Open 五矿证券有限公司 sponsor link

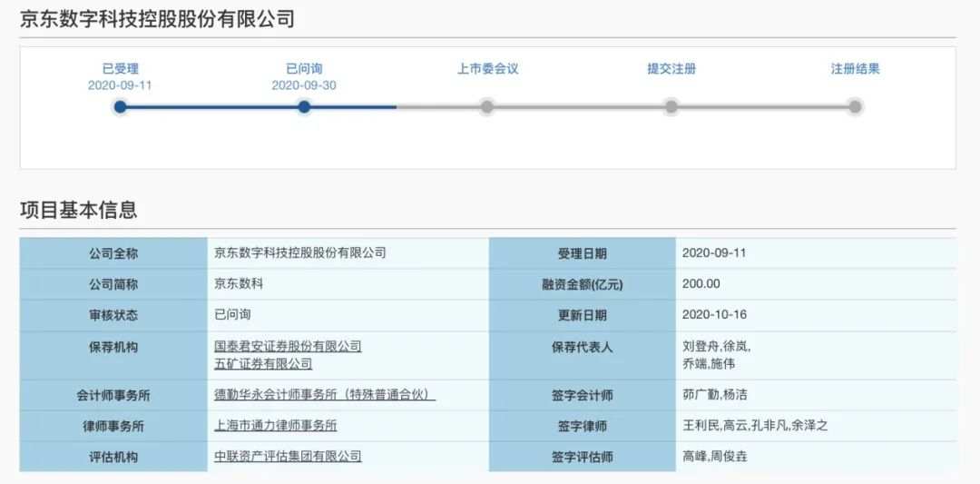coord(263,364)
